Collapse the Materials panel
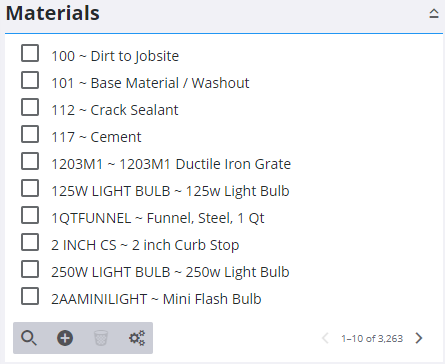The height and width of the screenshot is (364, 445). [x=434, y=14]
